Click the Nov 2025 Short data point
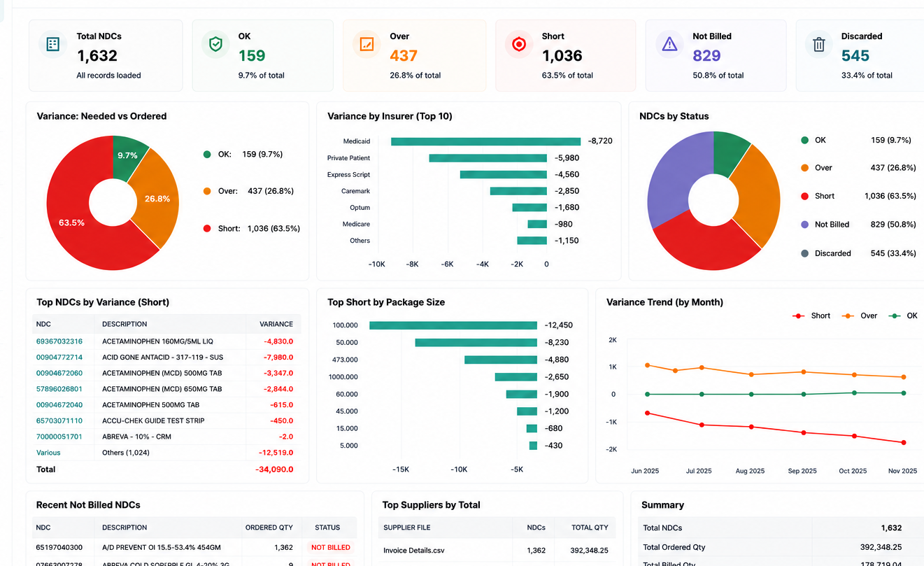Image resolution: width=924 pixels, height=566 pixels. point(904,442)
